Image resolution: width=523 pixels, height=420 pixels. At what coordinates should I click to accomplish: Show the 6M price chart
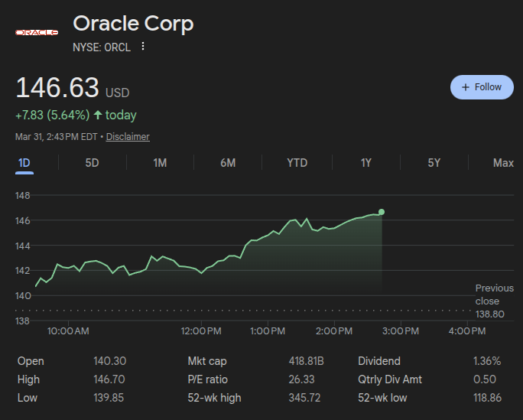click(227, 163)
